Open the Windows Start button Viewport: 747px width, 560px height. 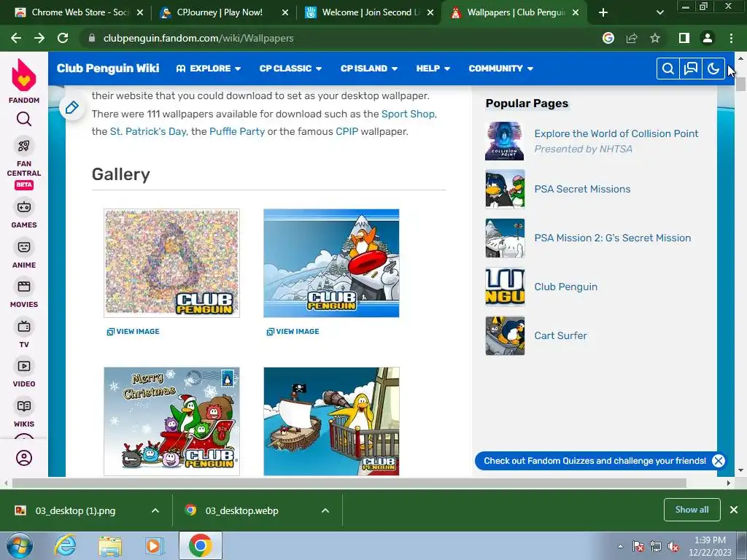tap(19, 546)
